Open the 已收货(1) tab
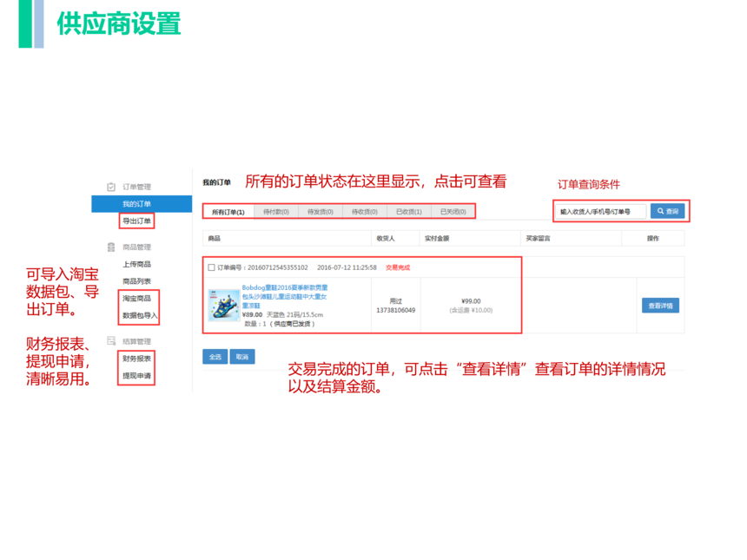Viewport: 747px width, 560px height. point(409,212)
